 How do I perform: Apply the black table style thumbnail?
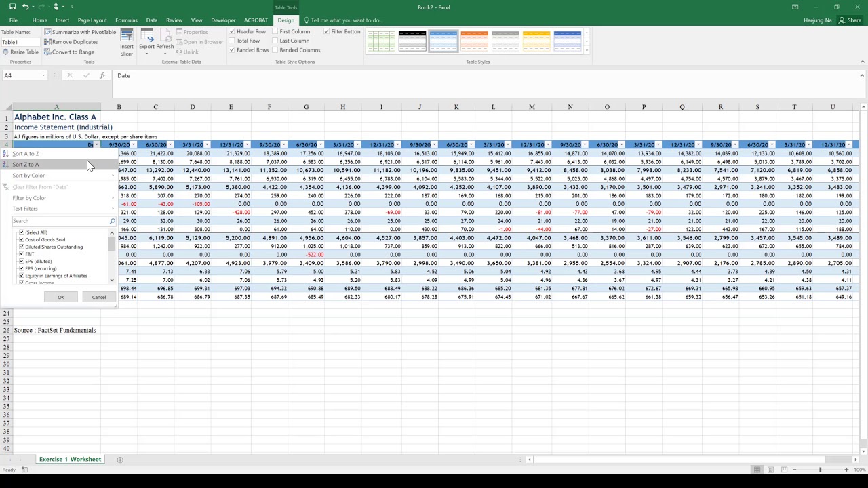click(x=412, y=41)
